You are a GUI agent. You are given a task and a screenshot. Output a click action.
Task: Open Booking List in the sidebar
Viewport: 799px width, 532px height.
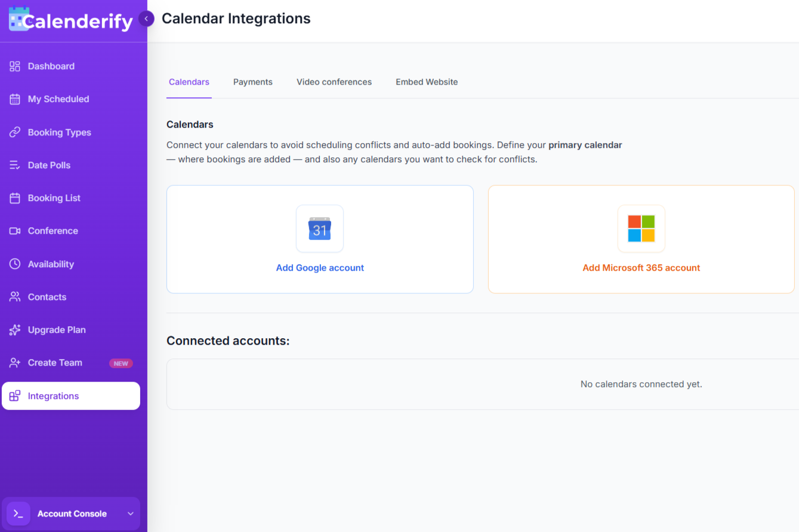point(54,197)
